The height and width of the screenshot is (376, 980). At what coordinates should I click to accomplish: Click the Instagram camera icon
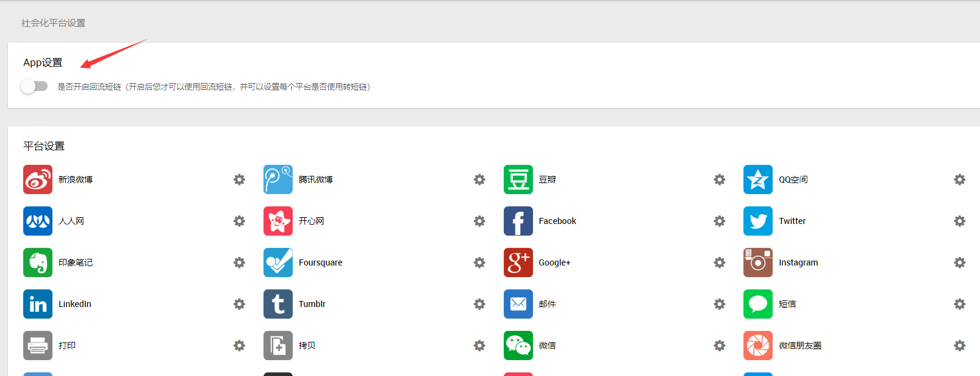tap(758, 262)
